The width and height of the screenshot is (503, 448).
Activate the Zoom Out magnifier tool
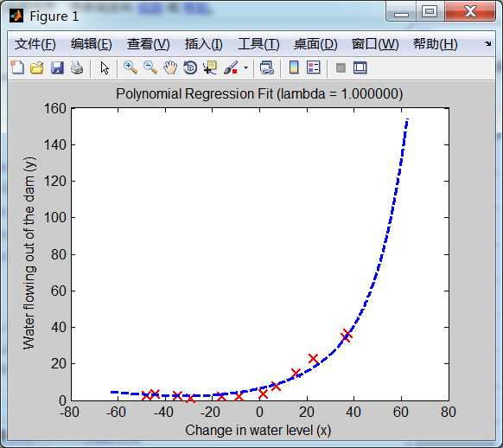point(150,67)
